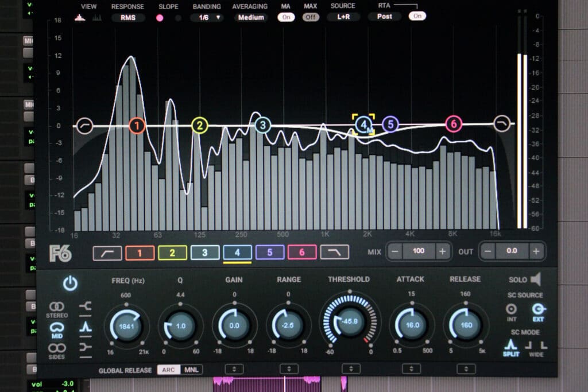Select the dark Slope radio dot
Image resolution: width=588 pixels, height=392 pixels.
[x=178, y=18]
